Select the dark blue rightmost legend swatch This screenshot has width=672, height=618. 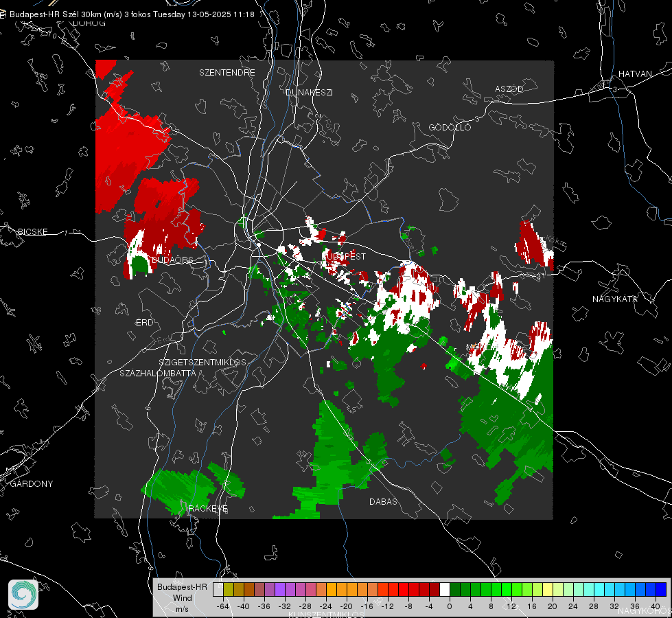point(662,590)
